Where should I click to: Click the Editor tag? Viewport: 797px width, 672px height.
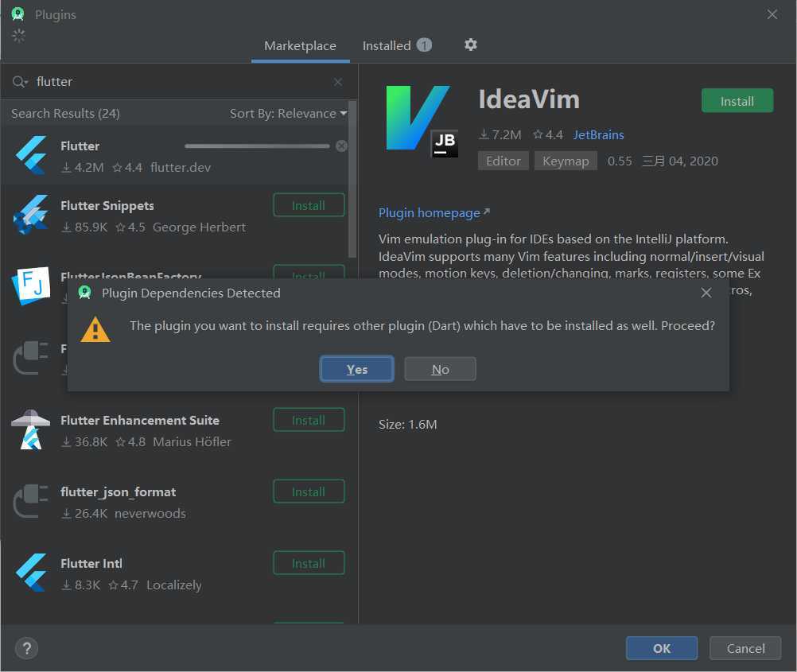coord(503,161)
